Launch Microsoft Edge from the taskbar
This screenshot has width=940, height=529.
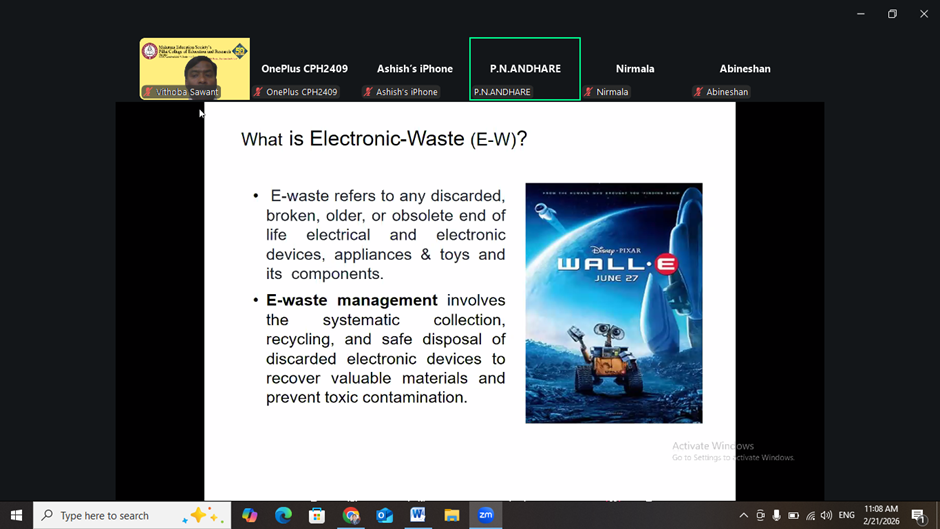[x=283, y=515]
